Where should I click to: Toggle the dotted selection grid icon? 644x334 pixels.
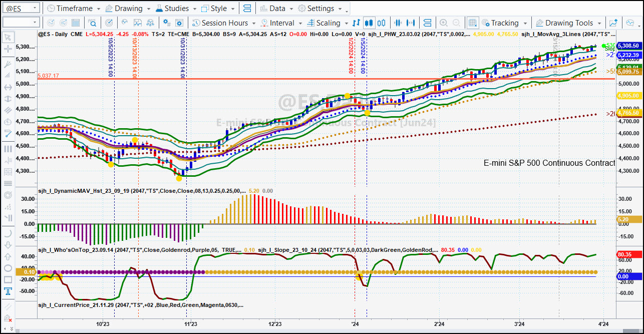tap(472, 23)
